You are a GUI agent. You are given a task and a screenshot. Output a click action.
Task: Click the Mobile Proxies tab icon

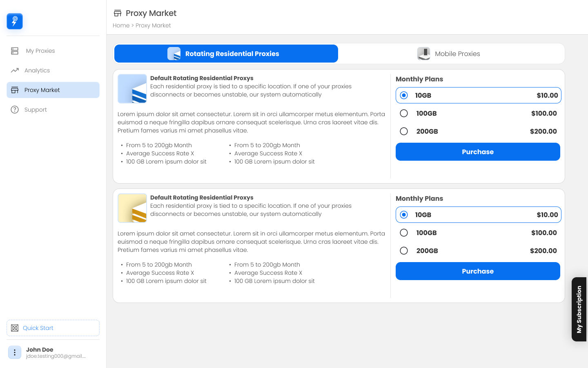pyautogui.click(x=423, y=54)
